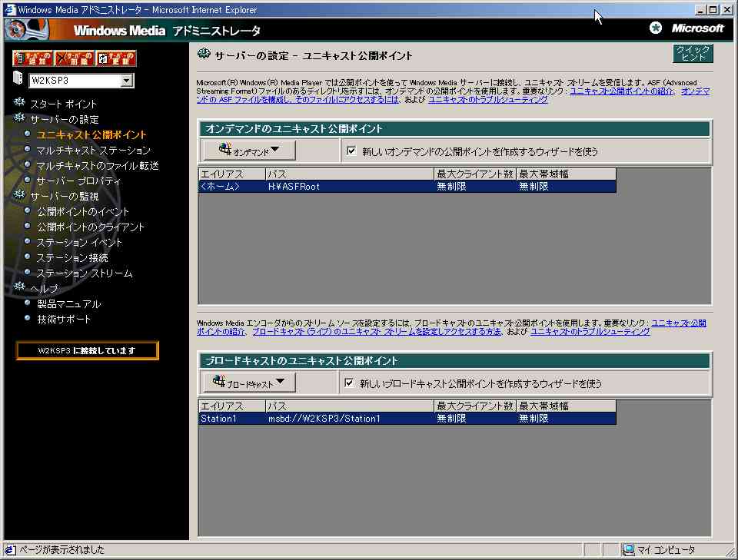Click the 無制限 max clients cell in the <ホーム> row
738x560 pixels.
click(475, 187)
